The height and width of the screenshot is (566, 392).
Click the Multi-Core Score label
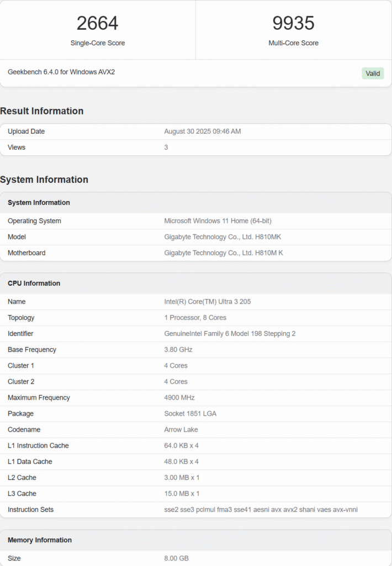click(x=293, y=43)
